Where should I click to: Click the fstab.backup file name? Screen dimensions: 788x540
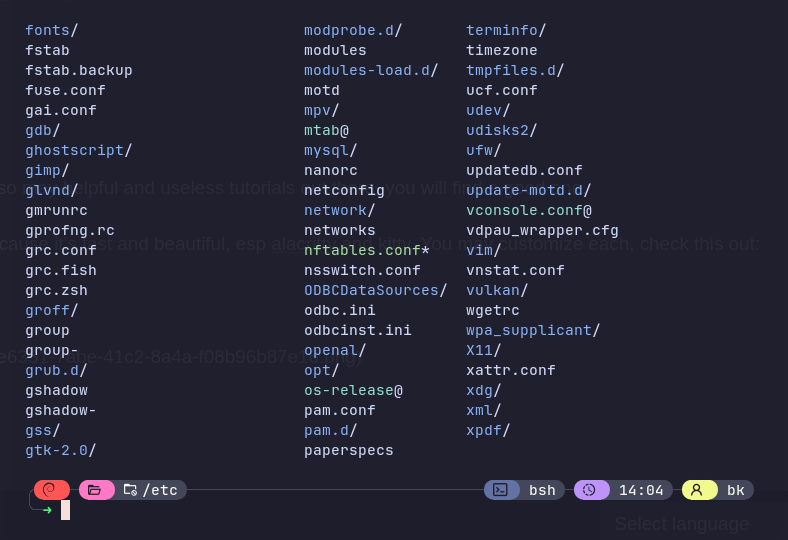(x=79, y=70)
